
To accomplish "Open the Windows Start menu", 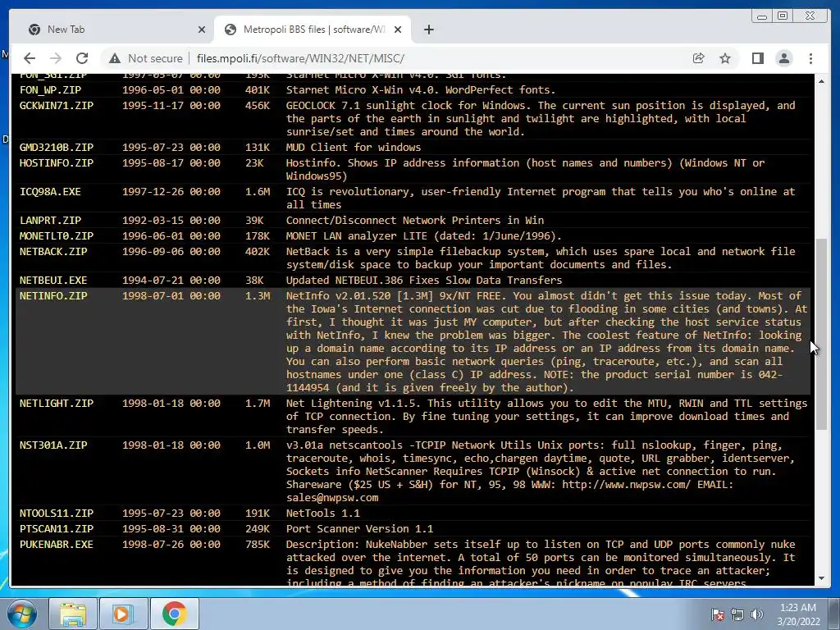I will tap(21, 614).
